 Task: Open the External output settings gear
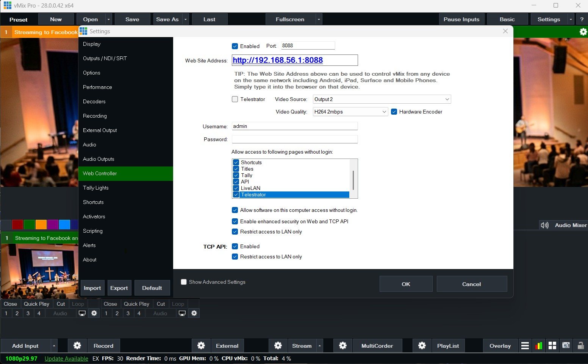pos(201,345)
